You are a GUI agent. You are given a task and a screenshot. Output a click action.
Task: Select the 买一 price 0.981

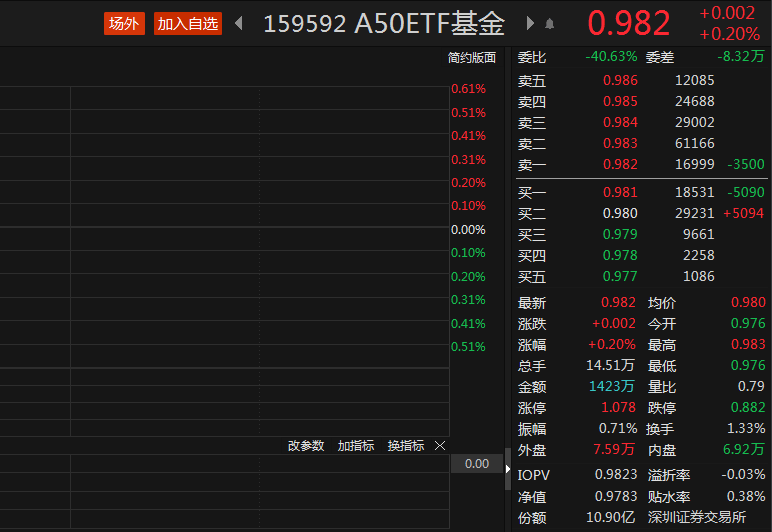click(x=619, y=192)
